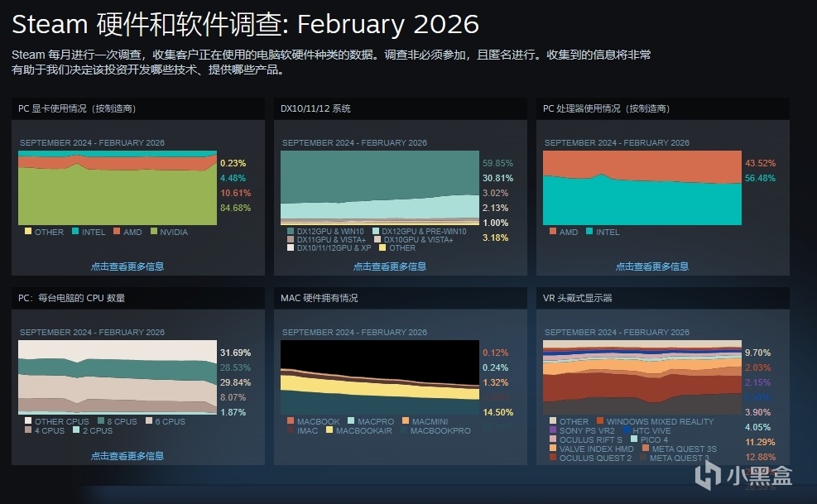817x504 pixels.
Task: Select card title 'PC 处理器使用情况（按制造商）'
Action: [607, 108]
